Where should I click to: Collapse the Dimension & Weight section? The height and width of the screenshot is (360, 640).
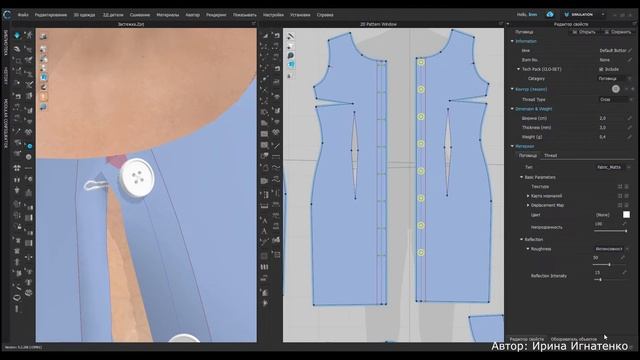(512, 109)
